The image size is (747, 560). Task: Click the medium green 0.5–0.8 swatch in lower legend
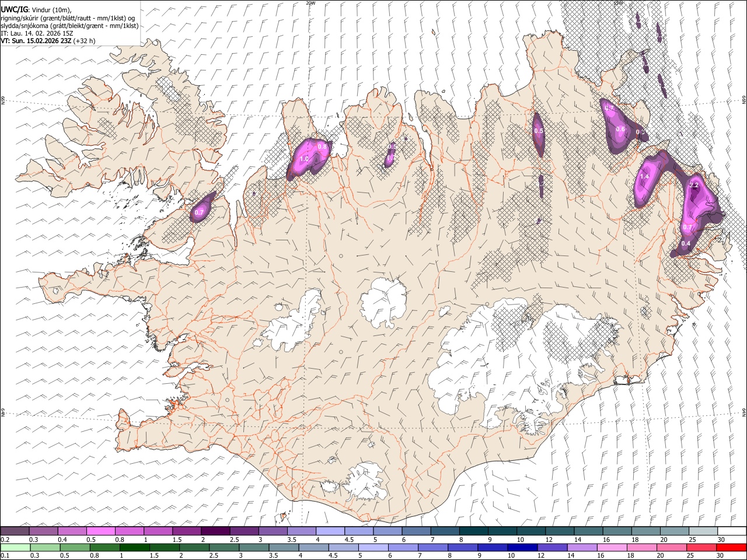(76, 548)
